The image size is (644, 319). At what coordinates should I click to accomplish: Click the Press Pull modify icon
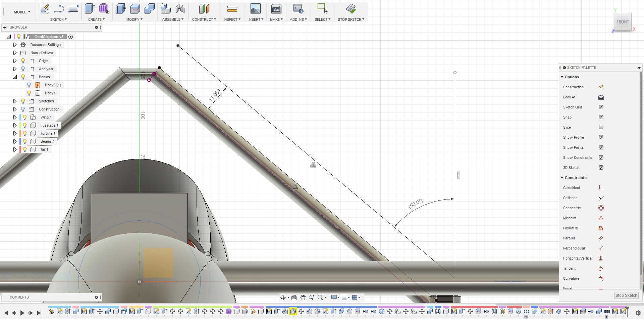click(120, 9)
